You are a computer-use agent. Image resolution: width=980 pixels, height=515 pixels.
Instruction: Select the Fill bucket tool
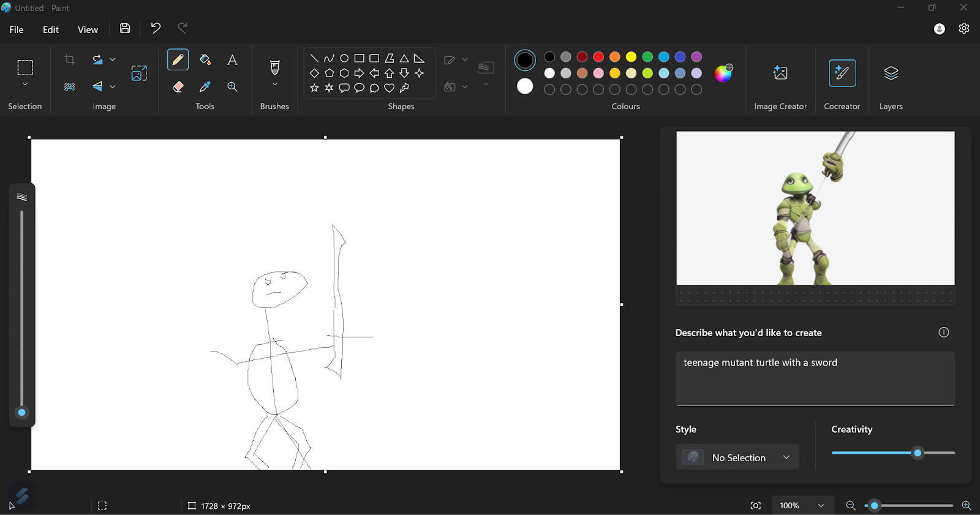pyautogui.click(x=205, y=60)
